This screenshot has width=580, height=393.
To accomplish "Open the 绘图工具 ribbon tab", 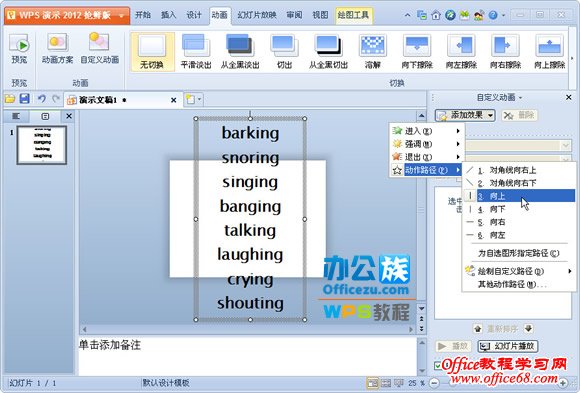I will click(353, 15).
